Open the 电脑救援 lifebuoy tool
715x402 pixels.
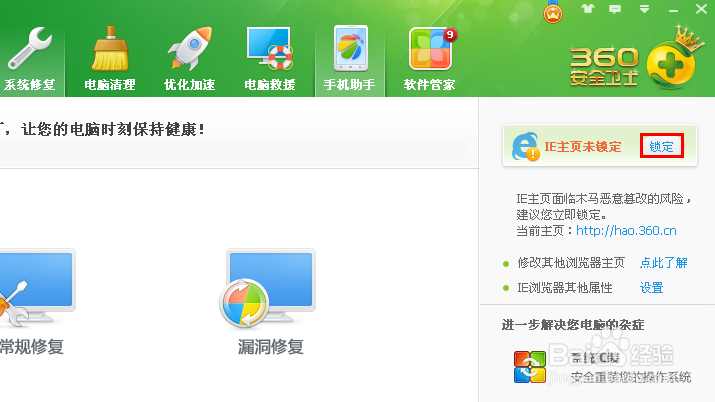[269, 58]
